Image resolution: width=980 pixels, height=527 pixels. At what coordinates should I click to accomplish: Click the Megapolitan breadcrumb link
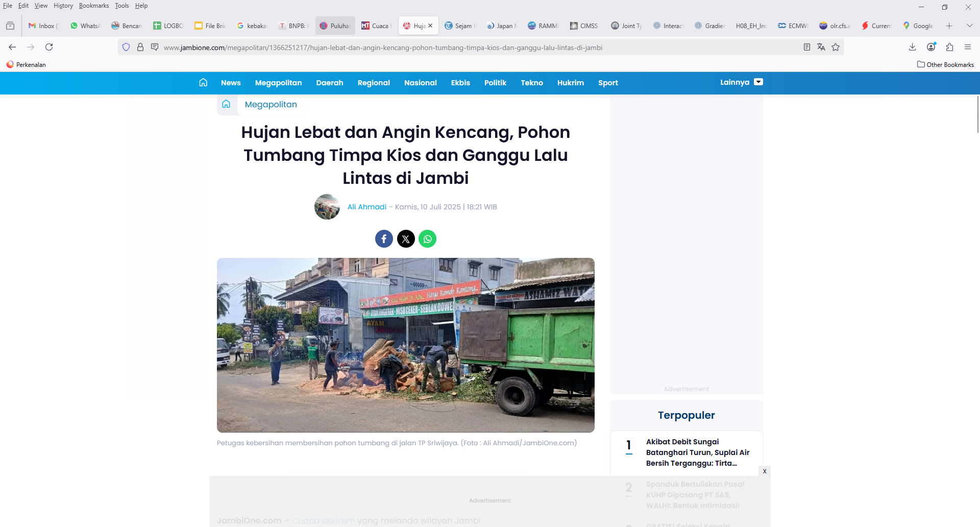(x=271, y=104)
